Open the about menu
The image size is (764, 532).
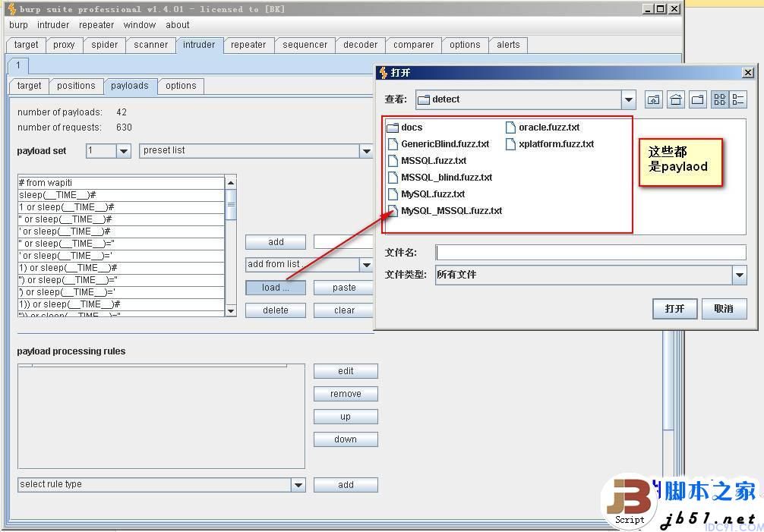tap(178, 25)
